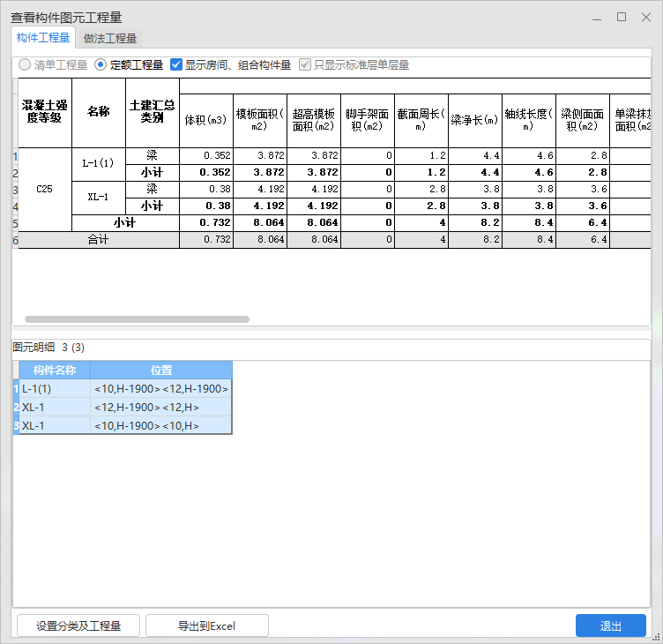Click 模板面积 value 4.192 in row 3

tap(259, 189)
